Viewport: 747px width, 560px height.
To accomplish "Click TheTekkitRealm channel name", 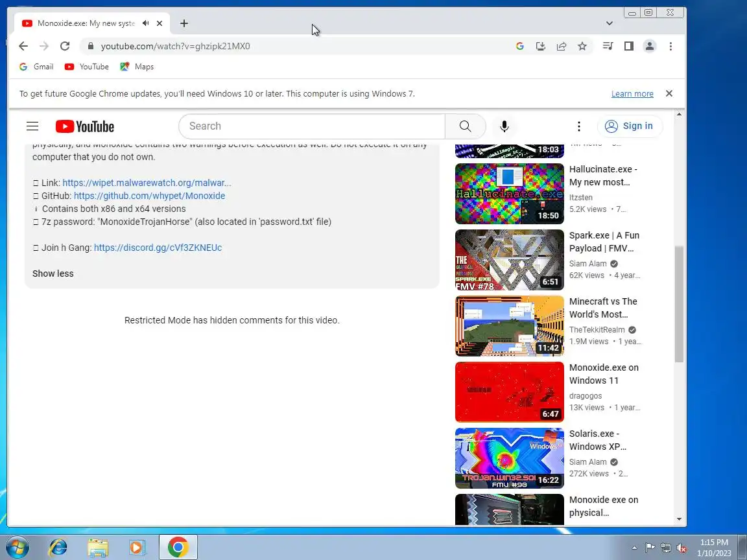I will (x=597, y=329).
